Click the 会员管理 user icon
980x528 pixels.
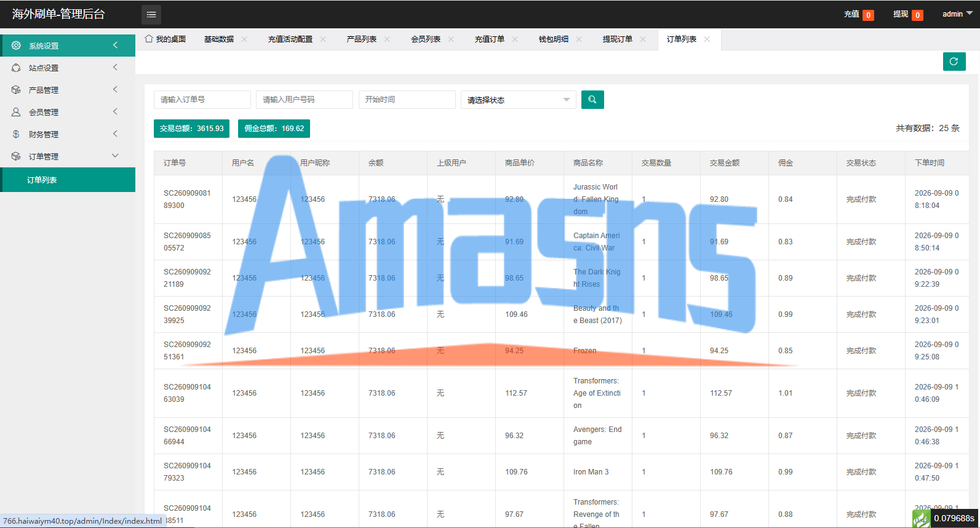click(16, 112)
